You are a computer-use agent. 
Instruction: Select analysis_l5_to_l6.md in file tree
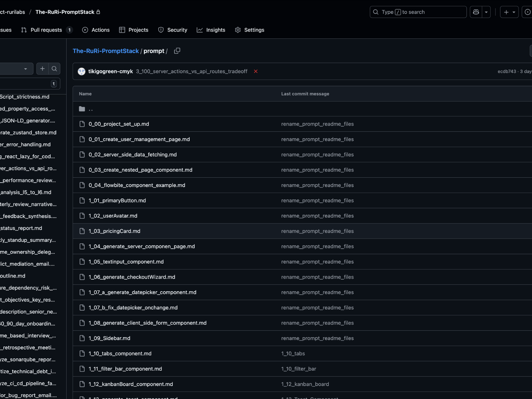(x=26, y=192)
